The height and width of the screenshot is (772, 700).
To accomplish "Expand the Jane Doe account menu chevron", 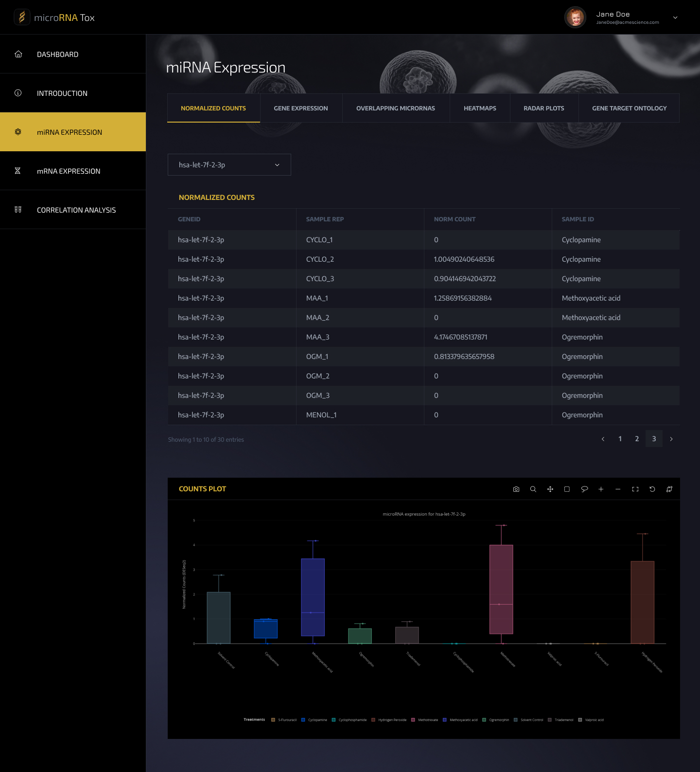I will (675, 18).
